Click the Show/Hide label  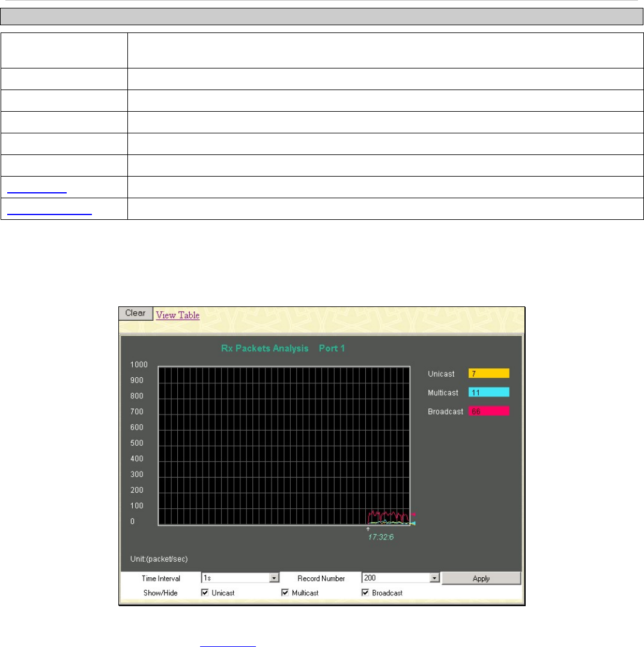coord(160,593)
